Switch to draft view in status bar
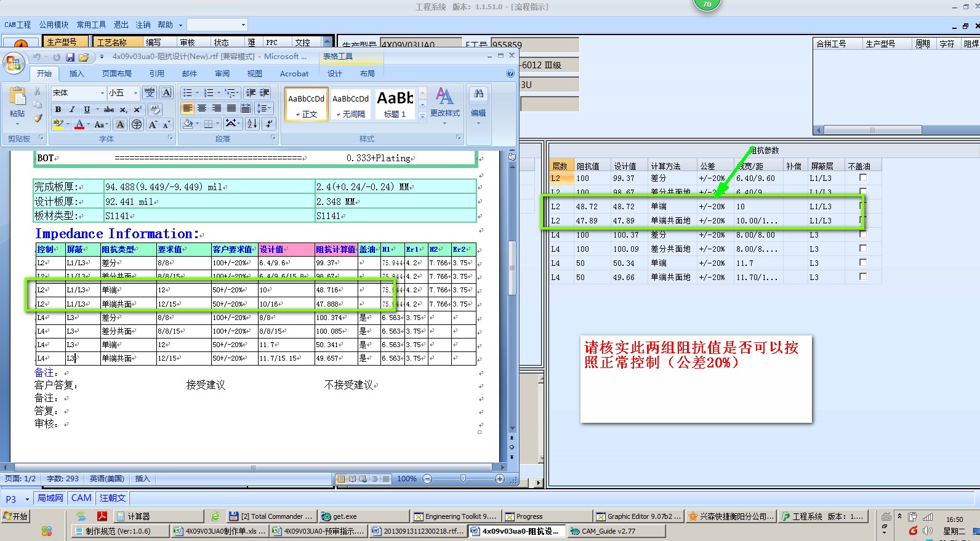The height and width of the screenshot is (541, 980). tap(386, 478)
